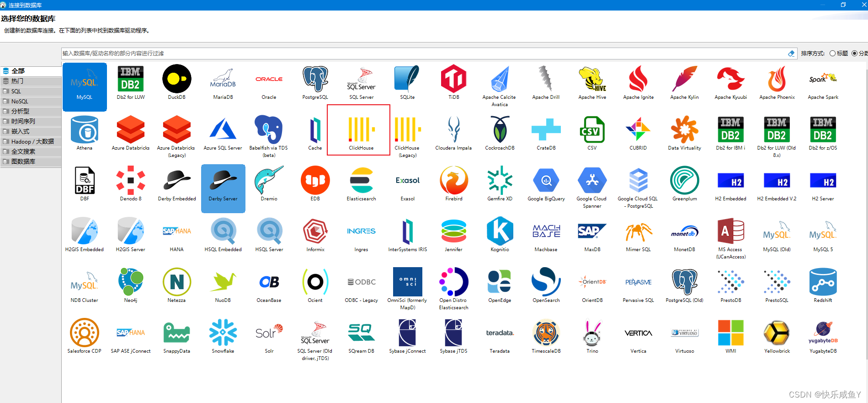Select the Dremio narwhal icon
The width and height of the screenshot is (868, 403).
269,180
